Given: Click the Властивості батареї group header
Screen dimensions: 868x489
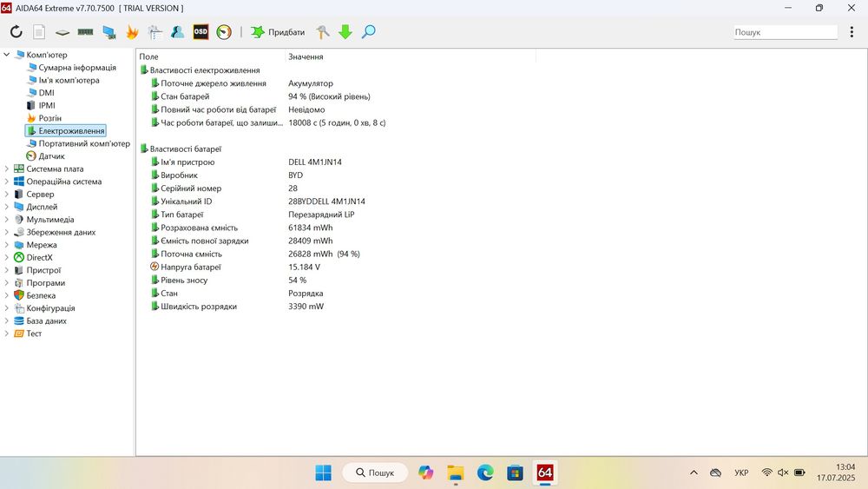Looking at the screenshot, I should coord(181,149).
